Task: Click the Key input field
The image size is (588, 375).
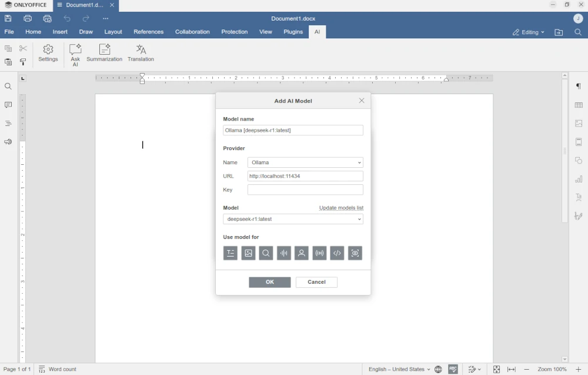Action: tap(305, 190)
